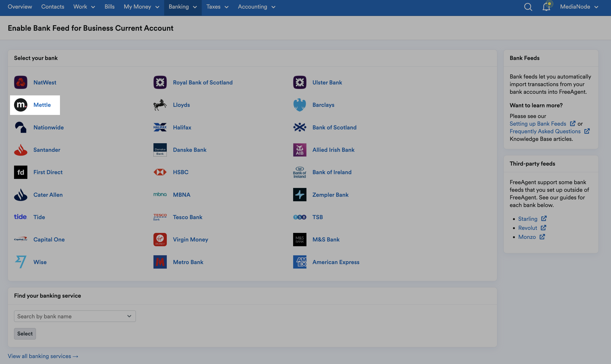
Task: Click the Bank of Ireland logo
Action: pos(300,172)
